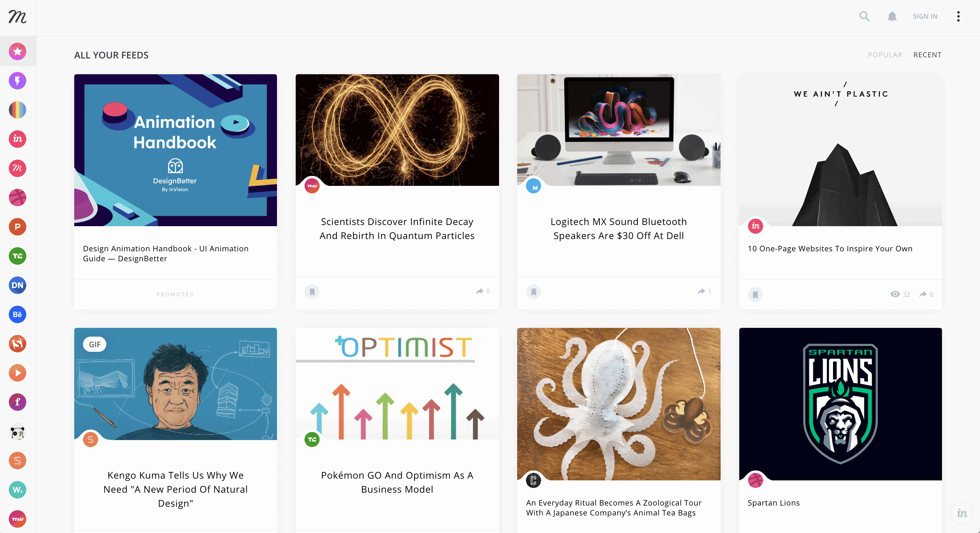
Task: Select the purple lightning bolt feed icon
Action: coord(18,81)
